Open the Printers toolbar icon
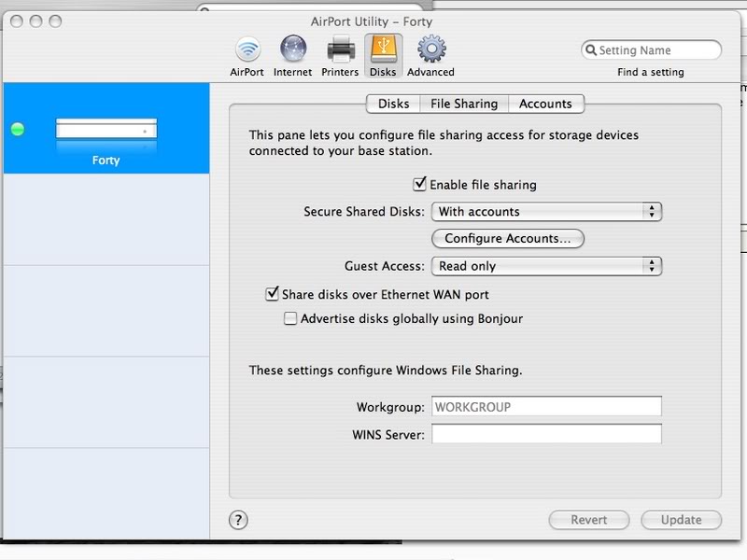 coord(340,57)
